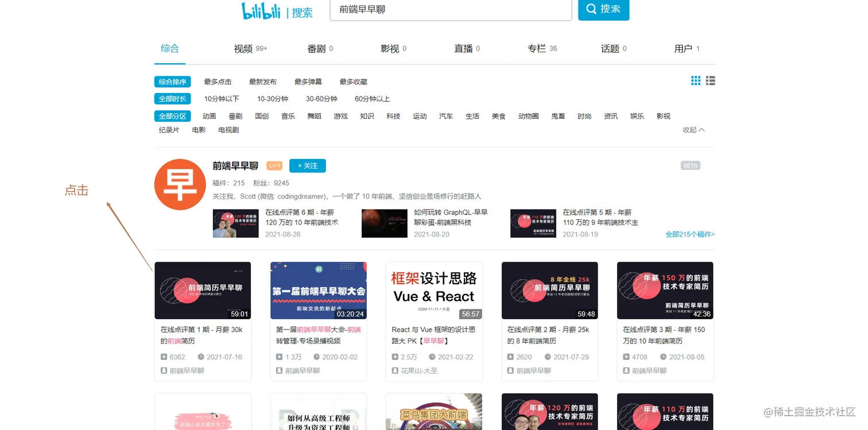Filter duration to 60分钟以上
Screen dimensions: 868x430
point(373,99)
